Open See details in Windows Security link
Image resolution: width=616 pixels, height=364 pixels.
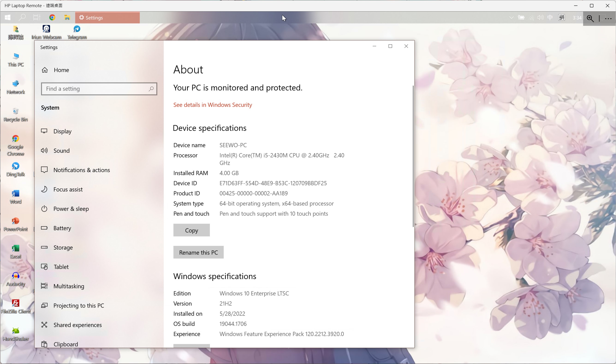pos(213,105)
